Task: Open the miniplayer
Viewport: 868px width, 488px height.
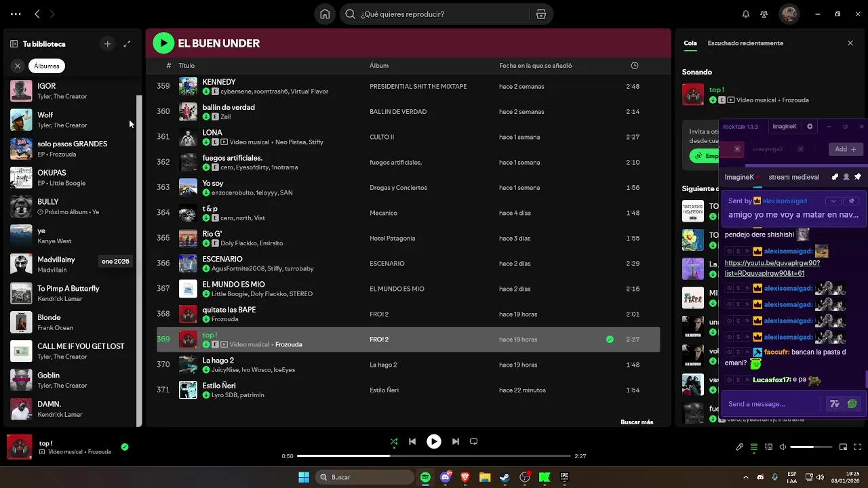Action: coord(844,447)
